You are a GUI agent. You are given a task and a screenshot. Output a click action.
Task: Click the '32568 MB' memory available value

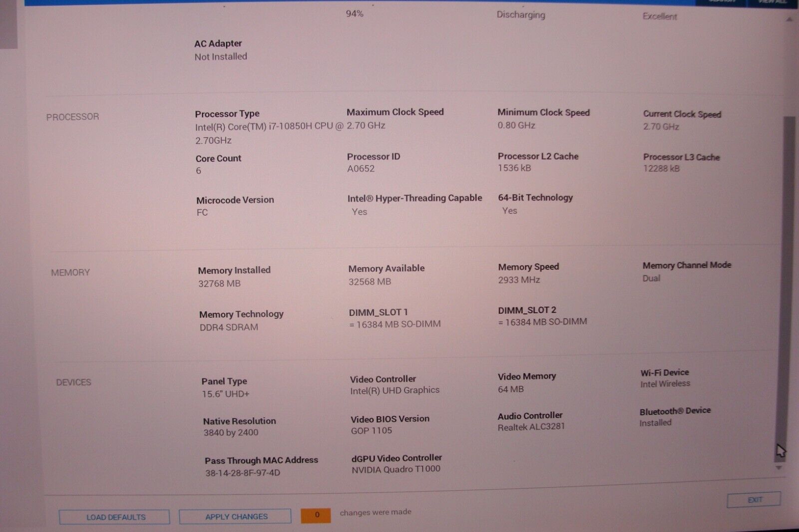coord(370,281)
